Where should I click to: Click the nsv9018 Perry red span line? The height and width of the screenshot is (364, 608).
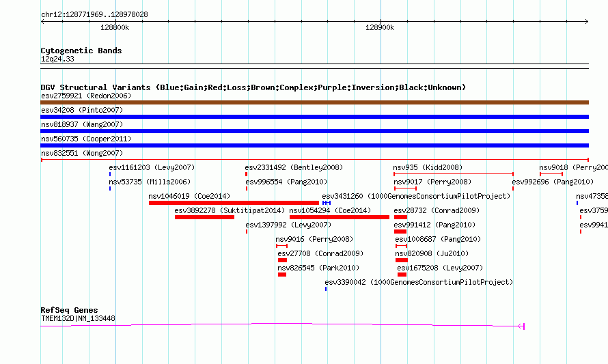point(551,174)
